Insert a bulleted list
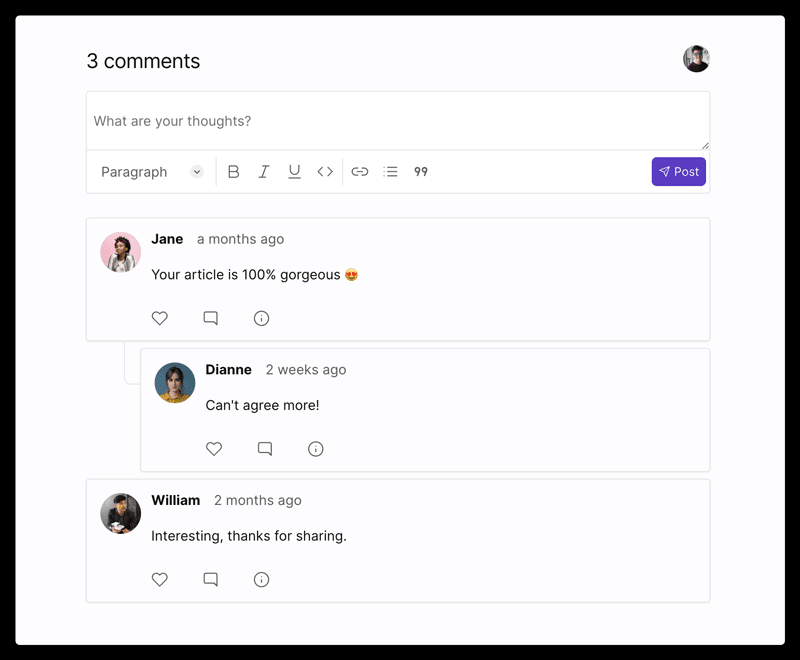Image resolution: width=800 pixels, height=660 pixels. [x=391, y=172]
